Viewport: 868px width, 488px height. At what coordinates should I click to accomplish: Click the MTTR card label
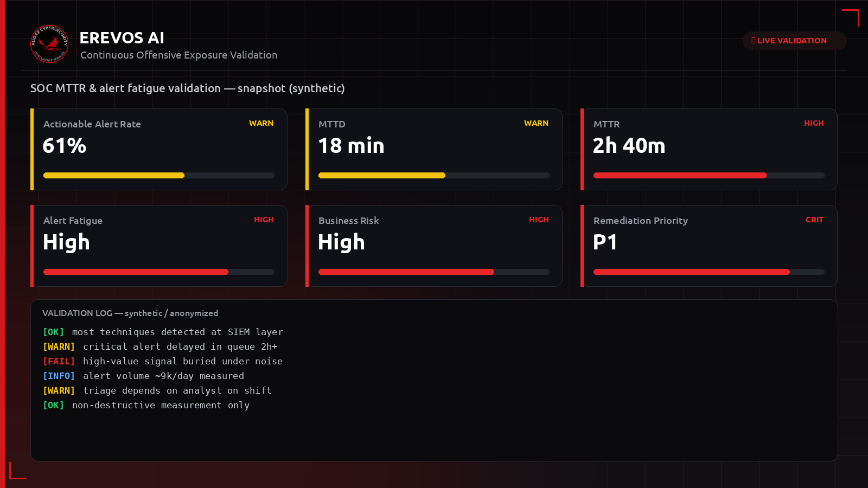click(x=607, y=124)
